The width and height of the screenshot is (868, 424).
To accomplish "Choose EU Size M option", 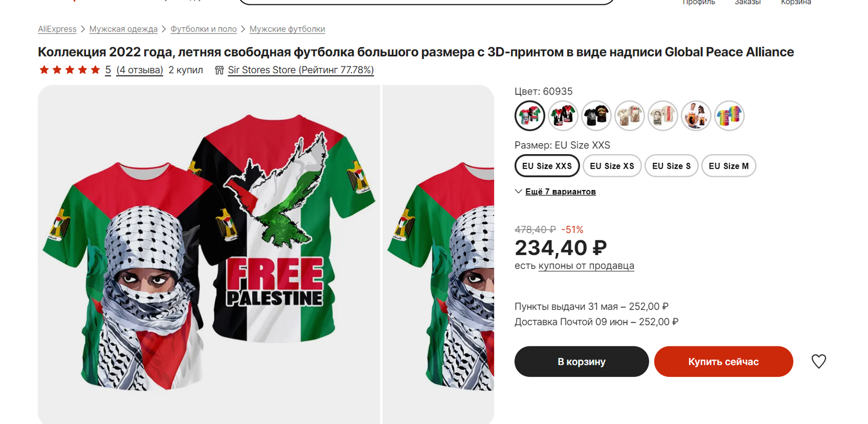I will coord(729,166).
